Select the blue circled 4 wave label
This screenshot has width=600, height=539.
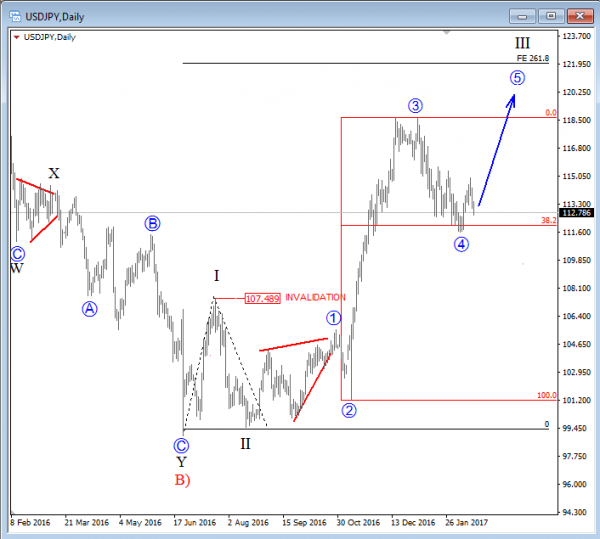coord(461,244)
